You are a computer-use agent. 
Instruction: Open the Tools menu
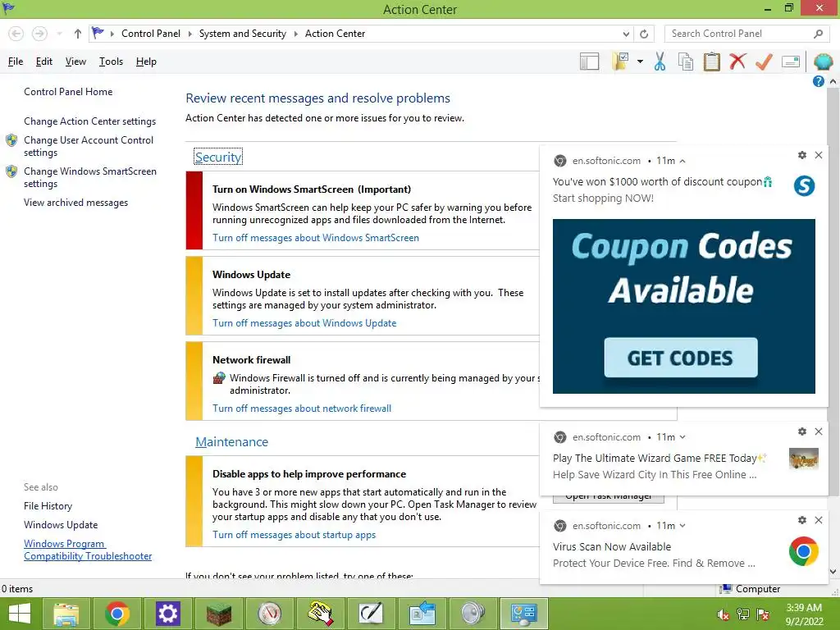pos(111,62)
